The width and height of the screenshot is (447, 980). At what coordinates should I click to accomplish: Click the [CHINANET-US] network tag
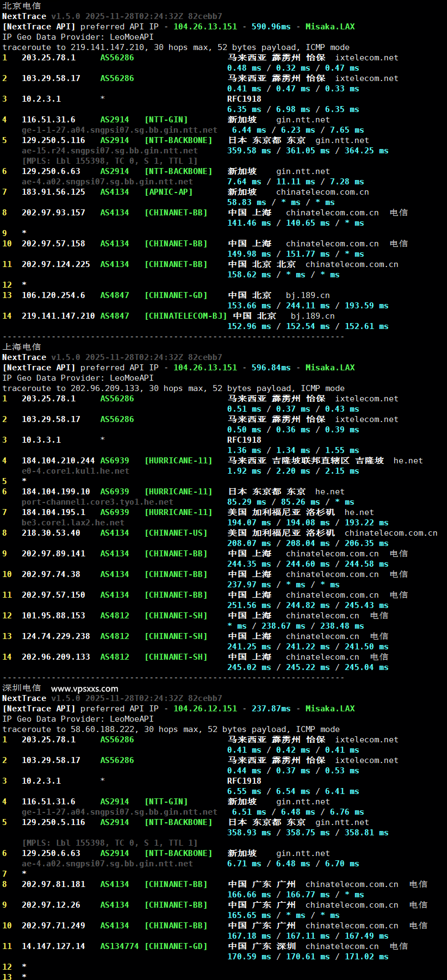(176, 533)
